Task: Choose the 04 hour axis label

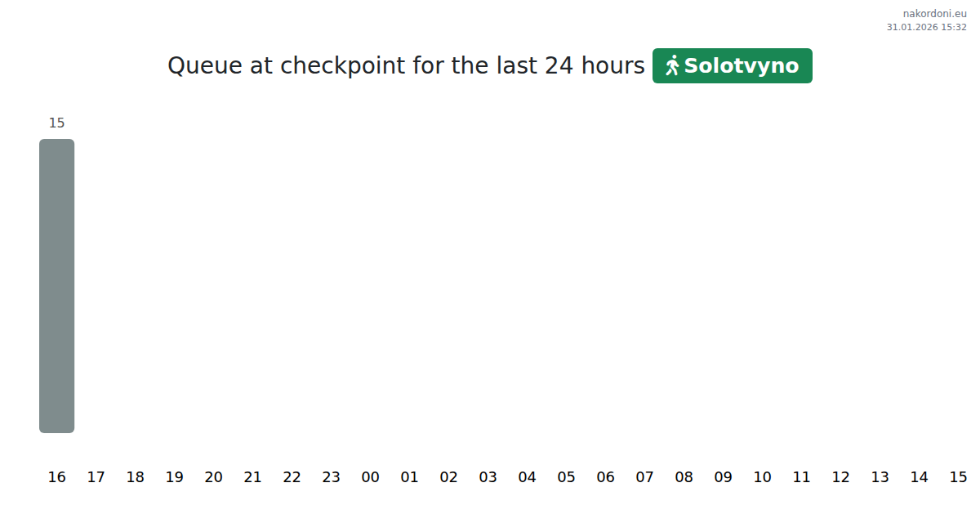Action: pos(527,477)
